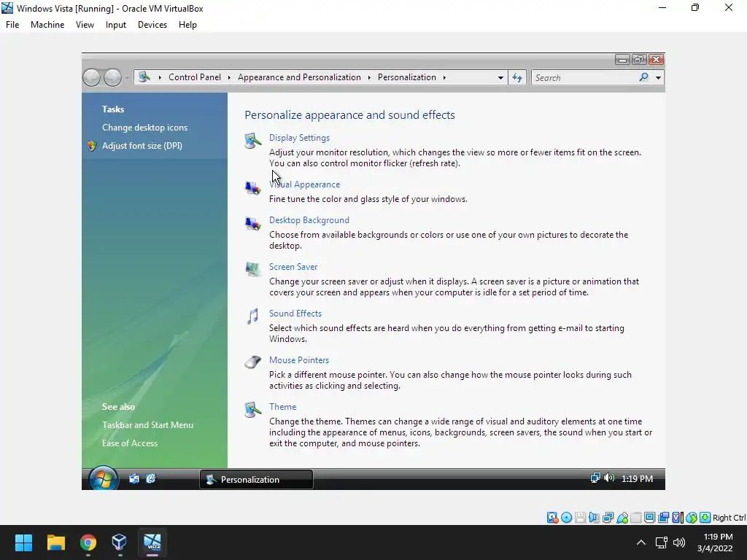Image resolution: width=747 pixels, height=560 pixels.
Task: Click VirtualBox mouse integration indicator
Action: [692, 518]
